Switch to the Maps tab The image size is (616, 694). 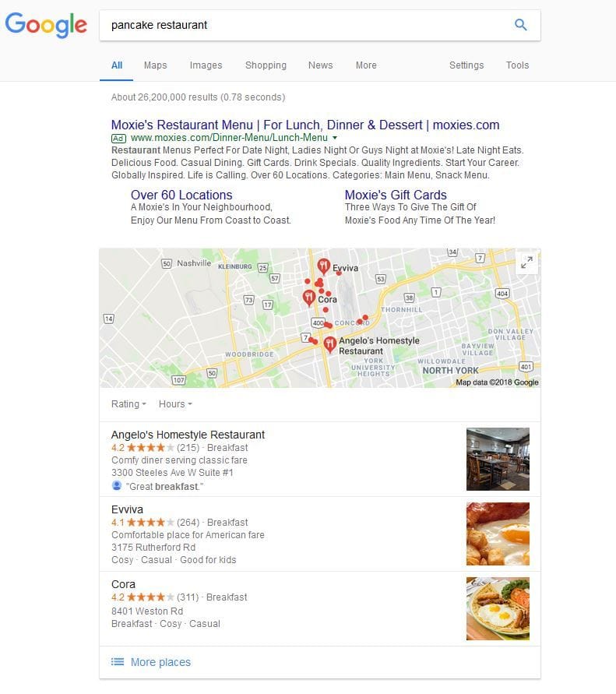(x=155, y=65)
